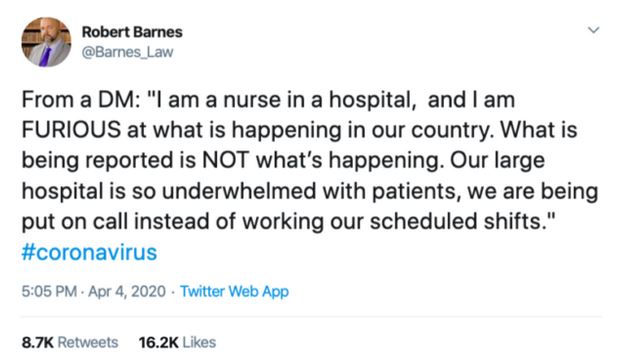Open the @Barnes_Law handle link
The height and width of the screenshot is (363, 628).
[127, 52]
